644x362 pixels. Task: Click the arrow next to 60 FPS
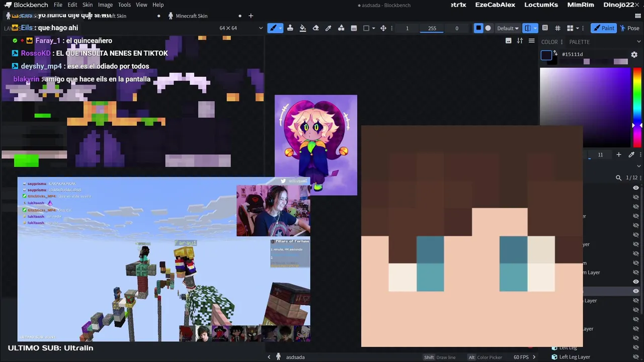[x=534, y=357]
